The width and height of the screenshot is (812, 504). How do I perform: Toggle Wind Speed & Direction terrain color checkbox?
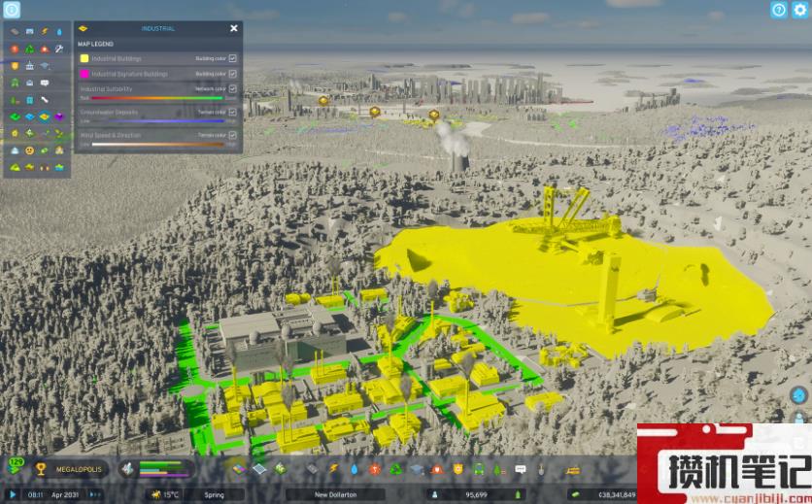232,135
